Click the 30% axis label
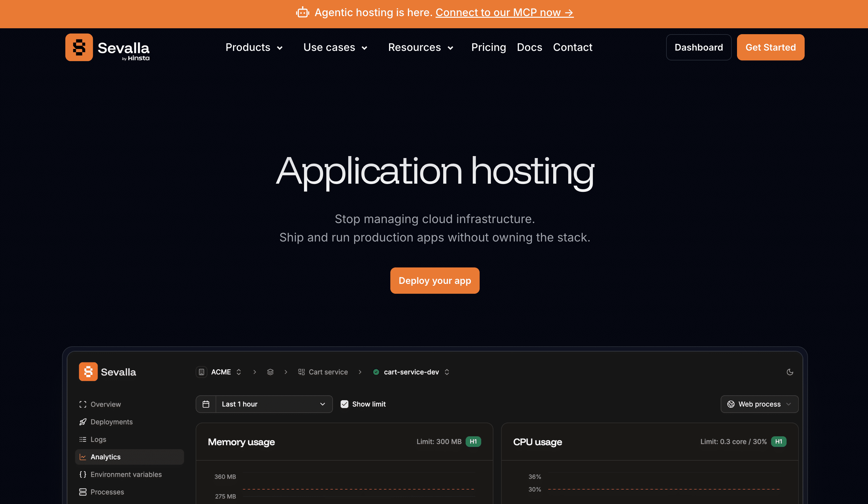The height and width of the screenshot is (504, 868). pos(535,489)
